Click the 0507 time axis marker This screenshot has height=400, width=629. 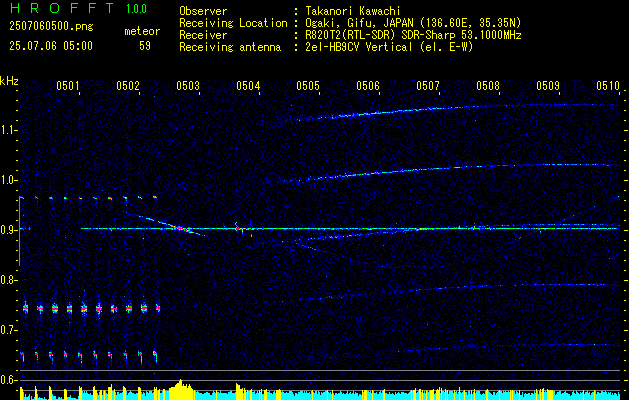428,85
